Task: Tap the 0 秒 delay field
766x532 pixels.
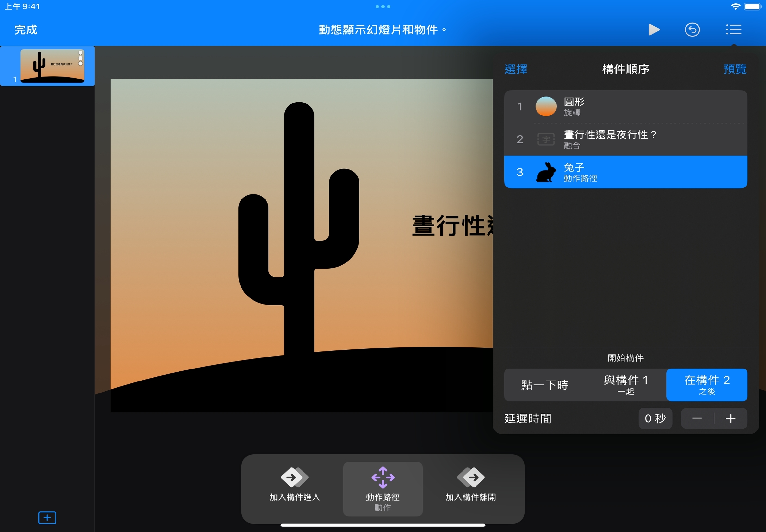Action: 655,418
